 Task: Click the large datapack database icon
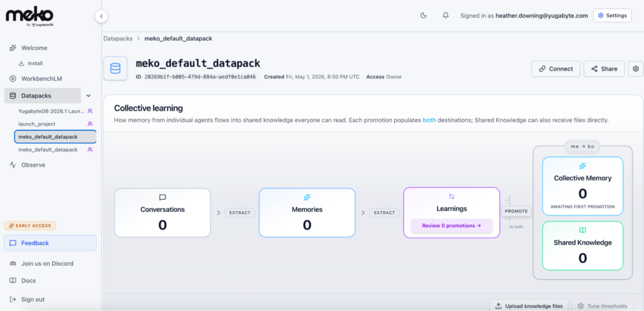tap(116, 68)
